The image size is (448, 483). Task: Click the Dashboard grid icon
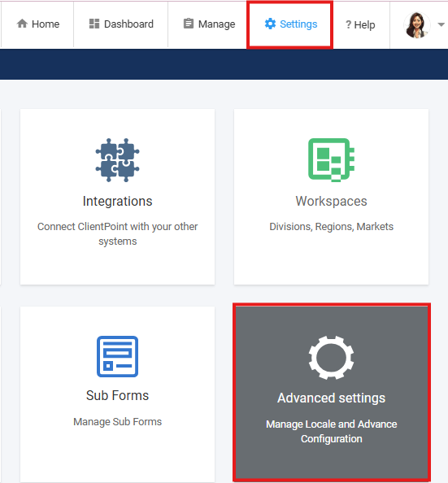pos(94,24)
